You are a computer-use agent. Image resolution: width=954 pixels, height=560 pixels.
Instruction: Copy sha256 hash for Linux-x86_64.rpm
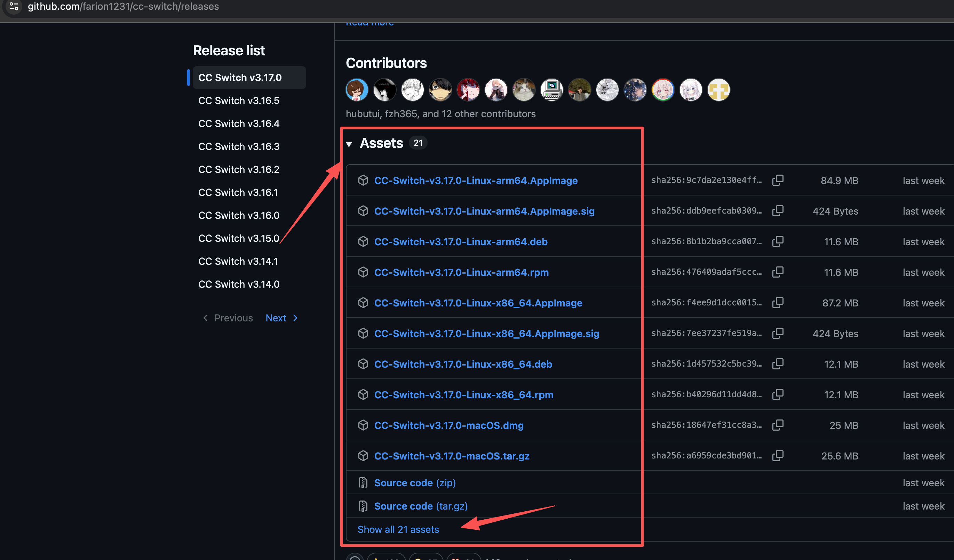coord(778,394)
